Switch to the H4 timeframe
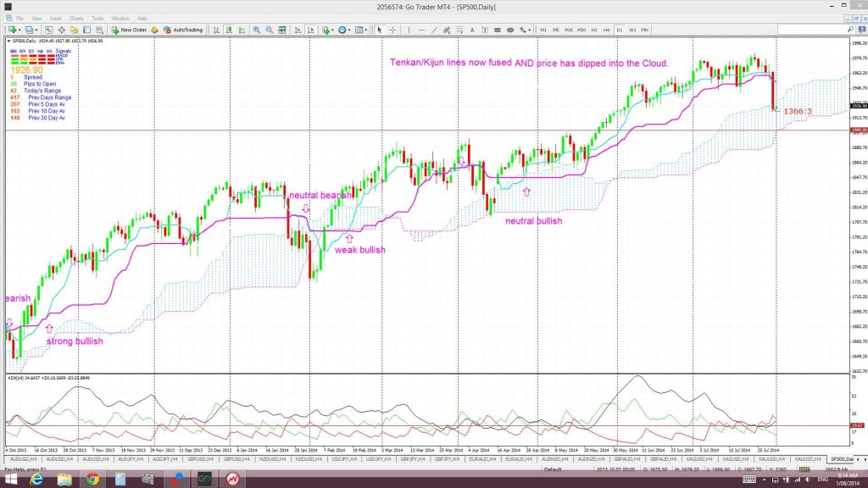This screenshot has width=868, height=488. (x=607, y=30)
